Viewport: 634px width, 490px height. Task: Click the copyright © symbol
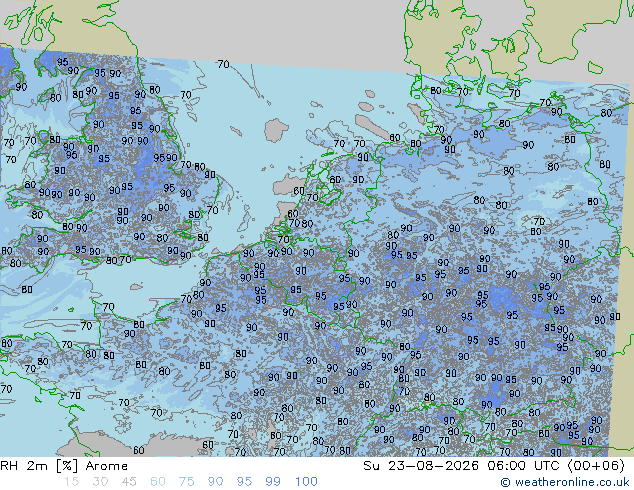505,482
